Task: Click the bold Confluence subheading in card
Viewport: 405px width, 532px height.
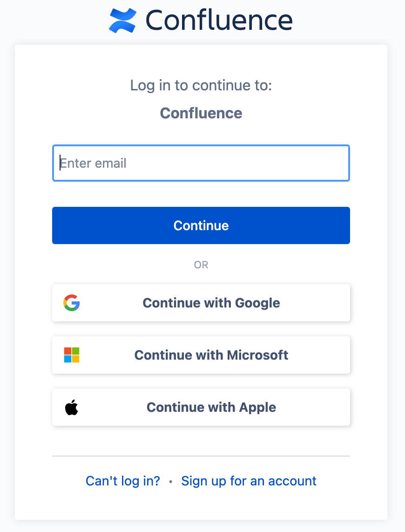Action: pos(201,113)
